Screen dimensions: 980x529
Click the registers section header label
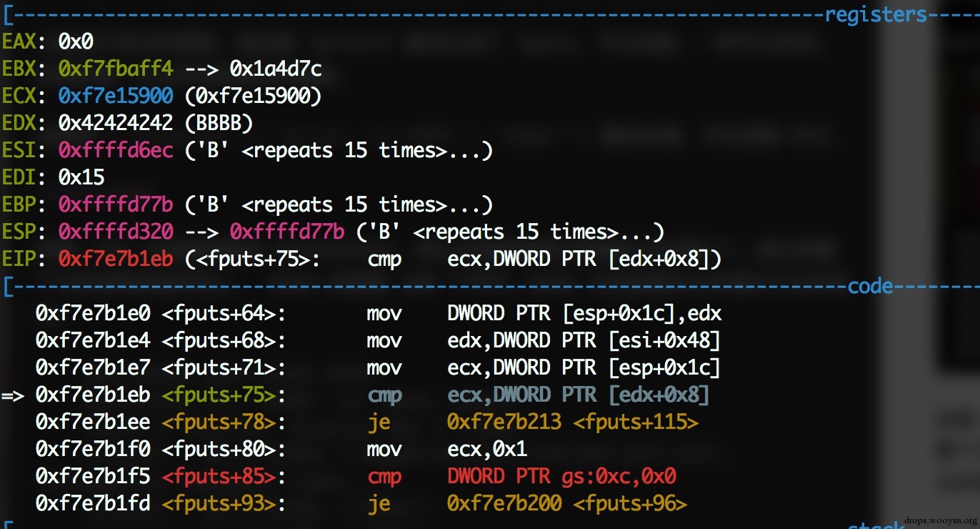pos(876,14)
